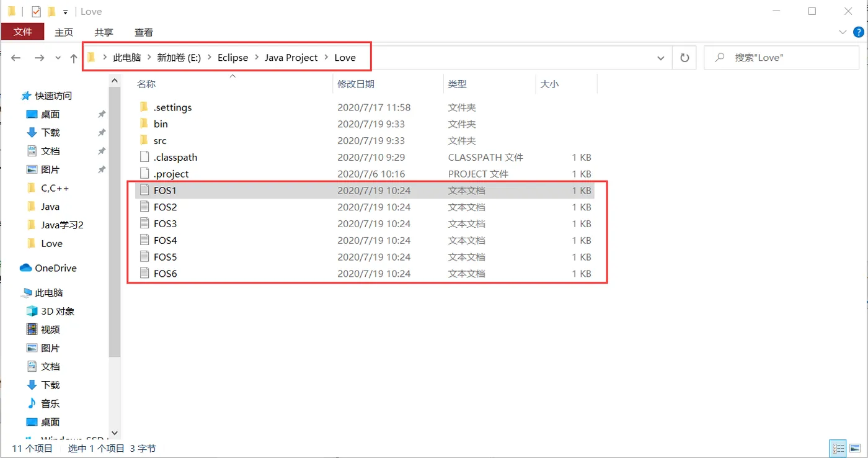Image resolution: width=868 pixels, height=458 pixels.
Task: Open the Windows help question mark icon
Action: pos(859,32)
